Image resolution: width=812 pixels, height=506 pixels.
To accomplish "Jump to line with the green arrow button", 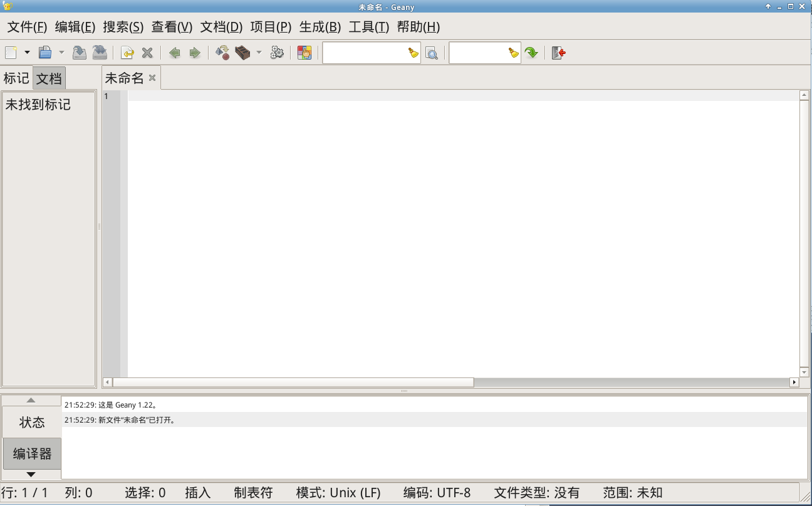I will point(531,53).
